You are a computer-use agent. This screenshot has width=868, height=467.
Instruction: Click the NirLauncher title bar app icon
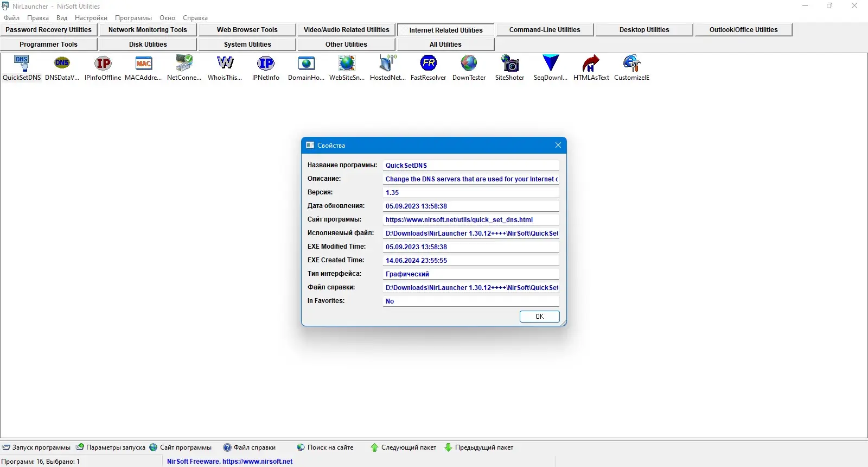5,6
